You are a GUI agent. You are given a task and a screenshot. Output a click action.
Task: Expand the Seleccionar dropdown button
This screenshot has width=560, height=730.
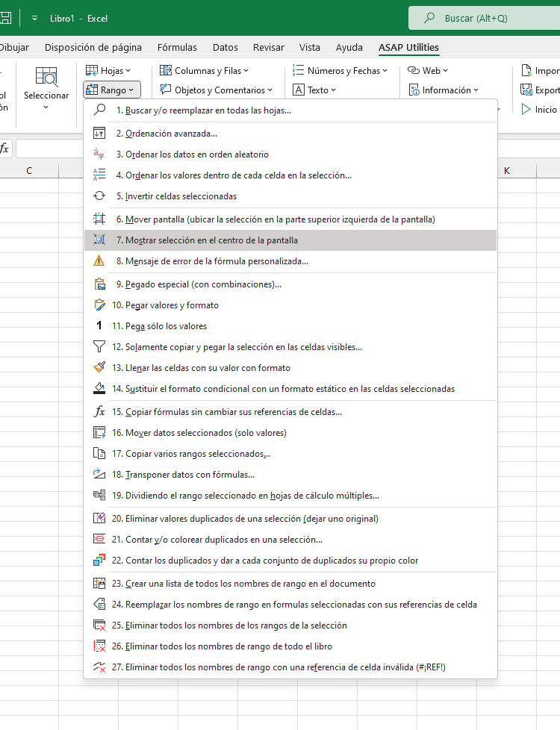click(x=46, y=89)
